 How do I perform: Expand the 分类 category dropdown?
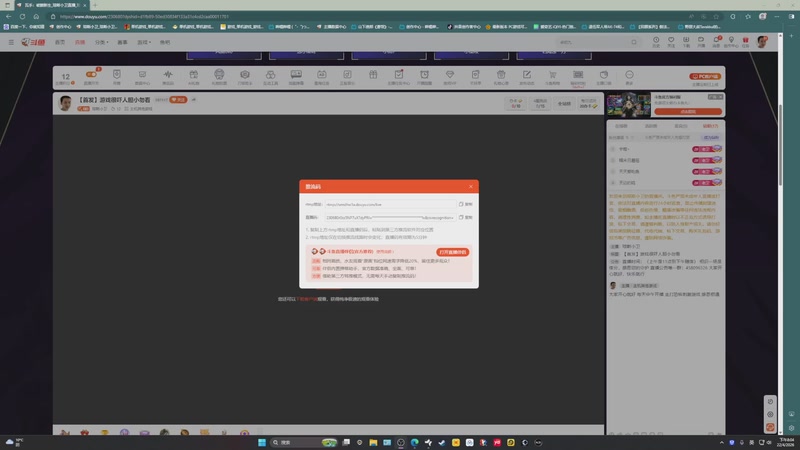(102, 42)
